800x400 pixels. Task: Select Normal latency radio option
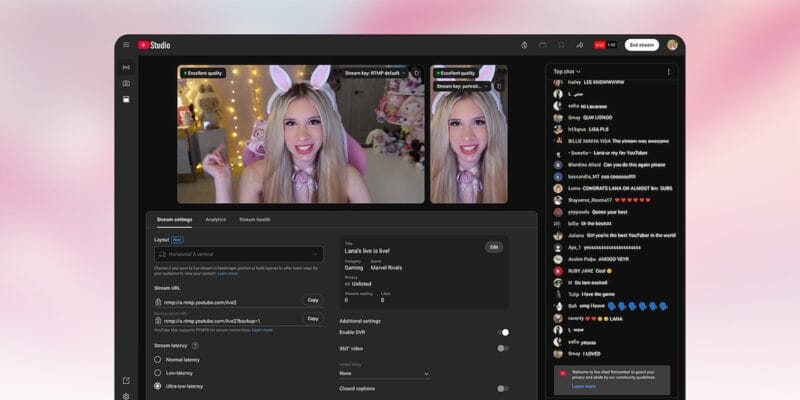(x=158, y=360)
